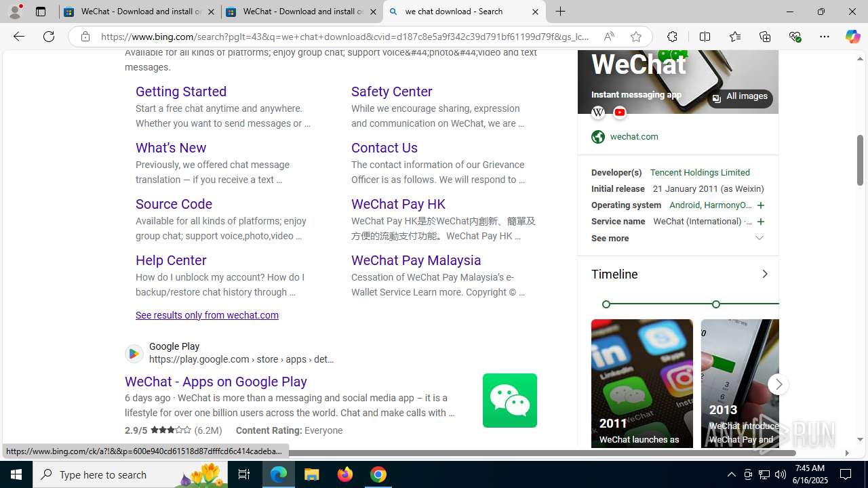This screenshot has width=868, height=488.
Task: Open WeChat Pay Malaysia link
Action: [x=416, y=260]
